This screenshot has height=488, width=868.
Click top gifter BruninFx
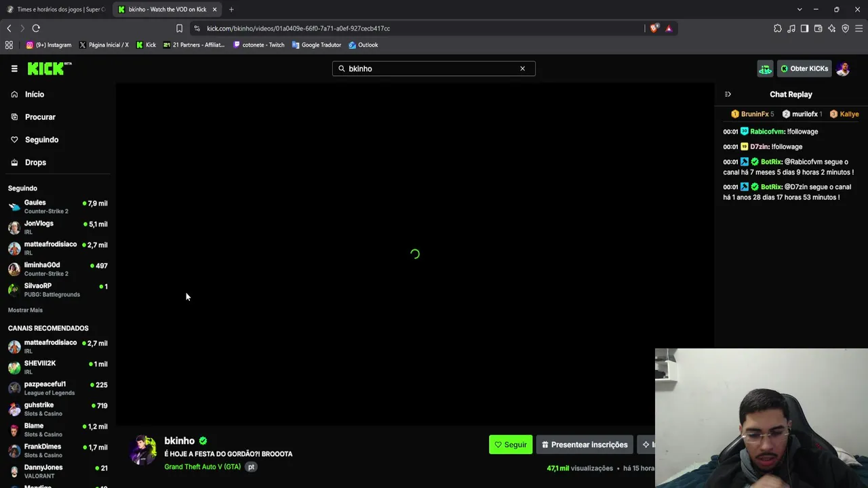click(x=752, y=114)
